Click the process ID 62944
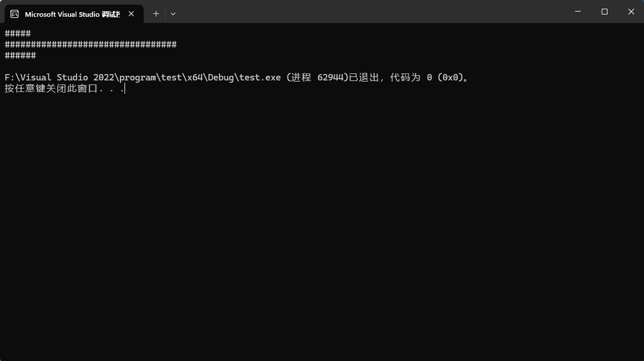The height and width of the screenshot is (361, 644). coord(333,78)
